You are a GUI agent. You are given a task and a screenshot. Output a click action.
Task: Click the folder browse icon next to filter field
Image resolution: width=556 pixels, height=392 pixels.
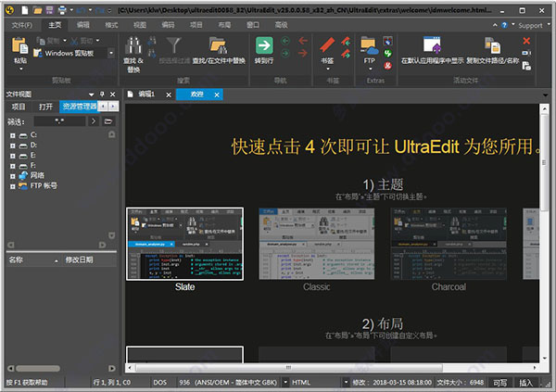click(x=108, y=121)
